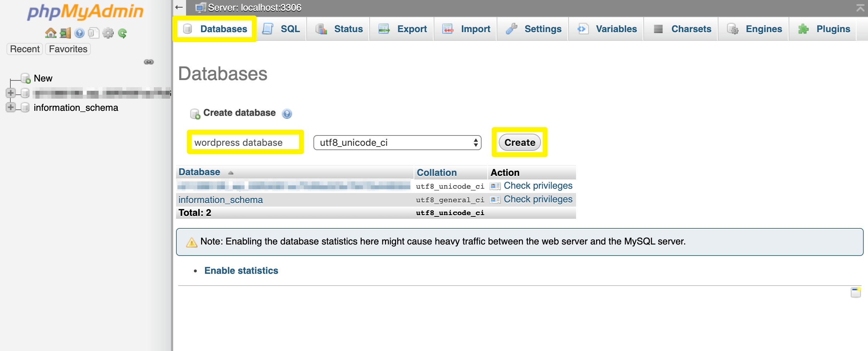This screenshot has width=868, height=351.
Task: Open the utf8_unicode_ci collation dropdown
Action: tap(397, 143)
